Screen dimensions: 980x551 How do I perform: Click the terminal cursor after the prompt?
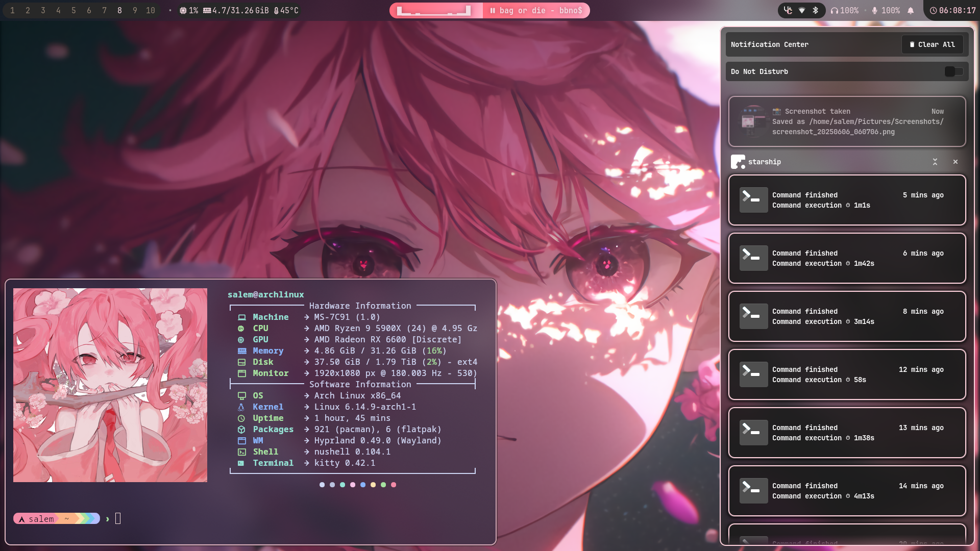coord(118,519)
